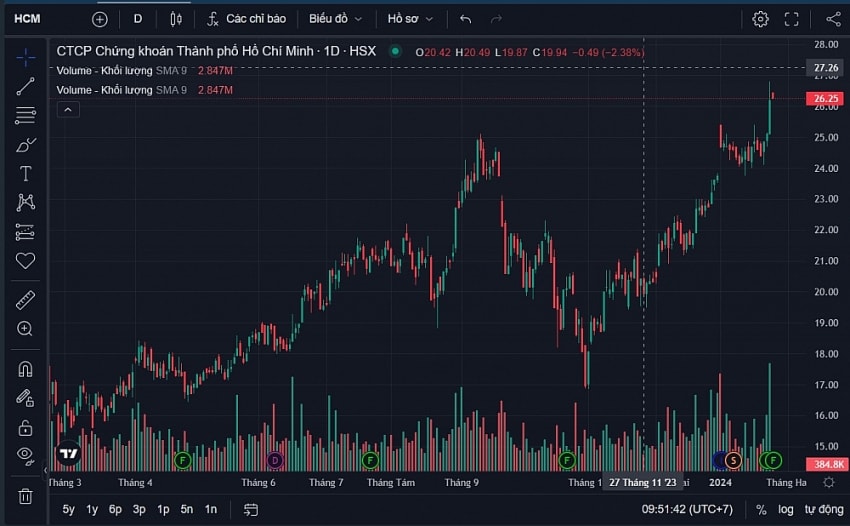This screenshot has width=850, height=526.
Task: Select the 1y time range
Action: point(92,509)
